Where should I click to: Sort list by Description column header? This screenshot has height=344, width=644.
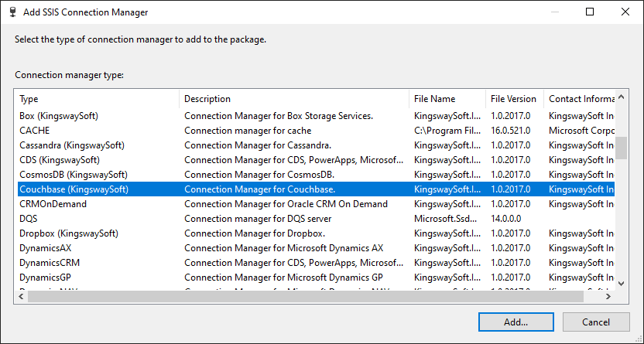pyautogui.click(x=294, y=99)
